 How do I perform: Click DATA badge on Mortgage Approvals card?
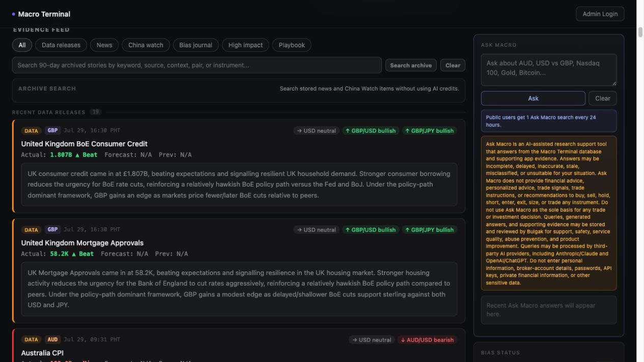(x=32, y=230)
